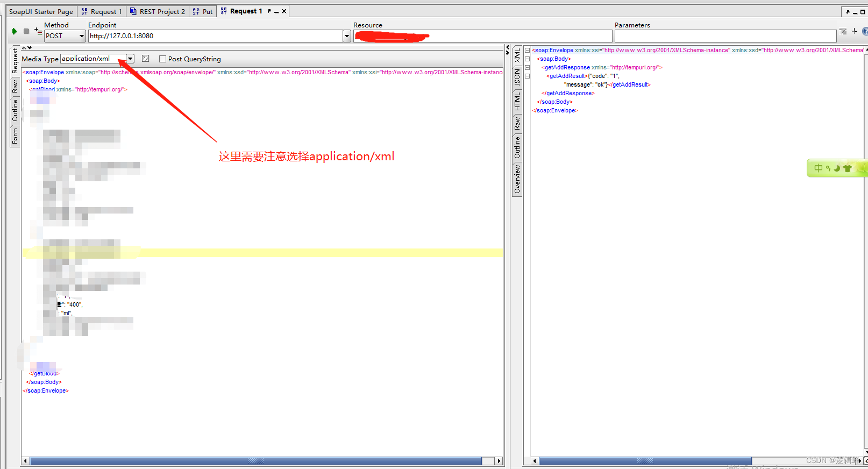868x469 pixels.
Task: Collapse the getAddResponse node in response
Action: coord(527,68)
